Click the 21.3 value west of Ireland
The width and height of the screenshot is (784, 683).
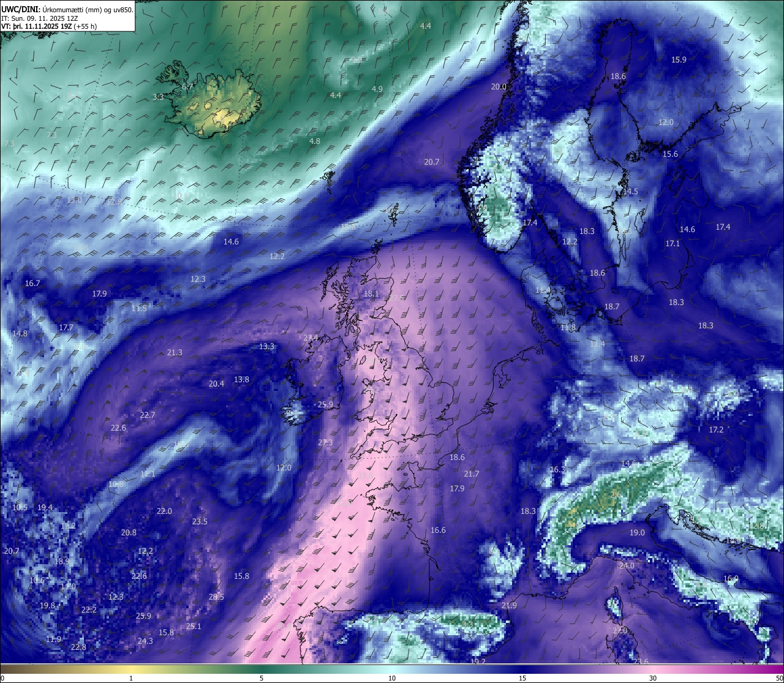click(174, 352)
